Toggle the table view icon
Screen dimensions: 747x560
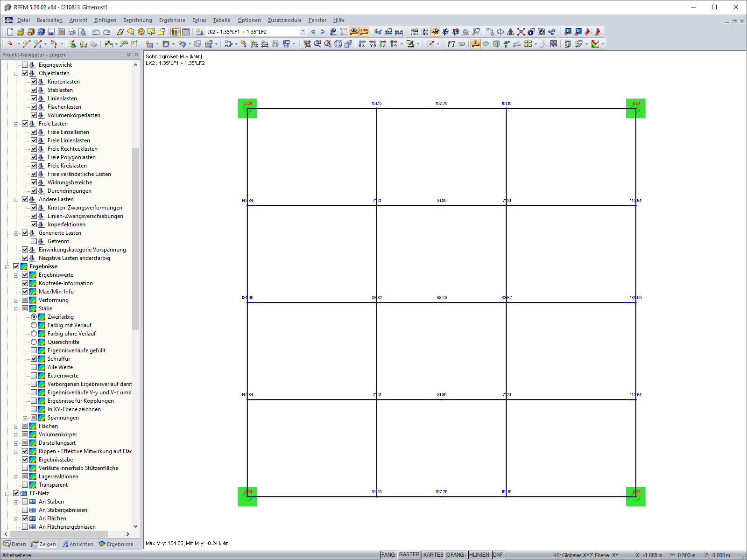(x=186, y=32)
